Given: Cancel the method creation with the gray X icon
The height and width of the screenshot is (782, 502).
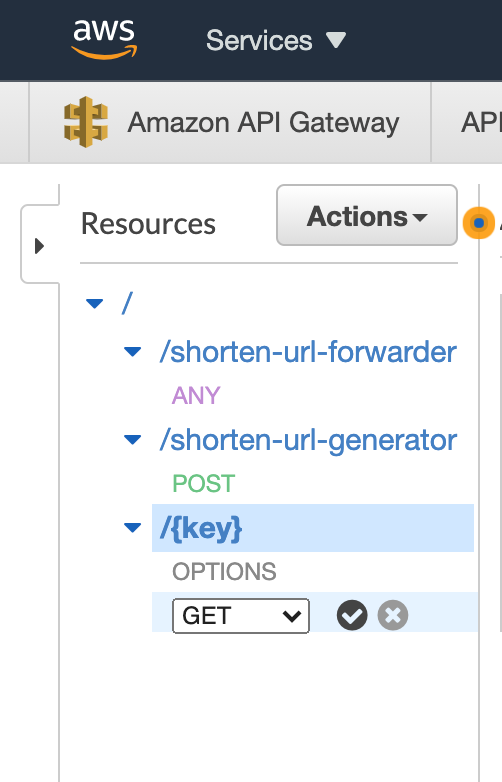Looking at the screenshot, I should 393,615.
